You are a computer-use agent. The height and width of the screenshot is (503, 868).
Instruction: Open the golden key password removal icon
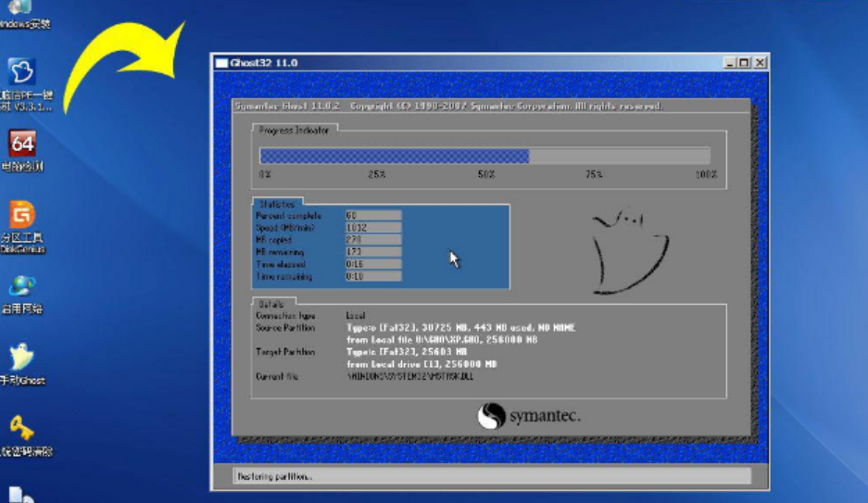[21, 429]
